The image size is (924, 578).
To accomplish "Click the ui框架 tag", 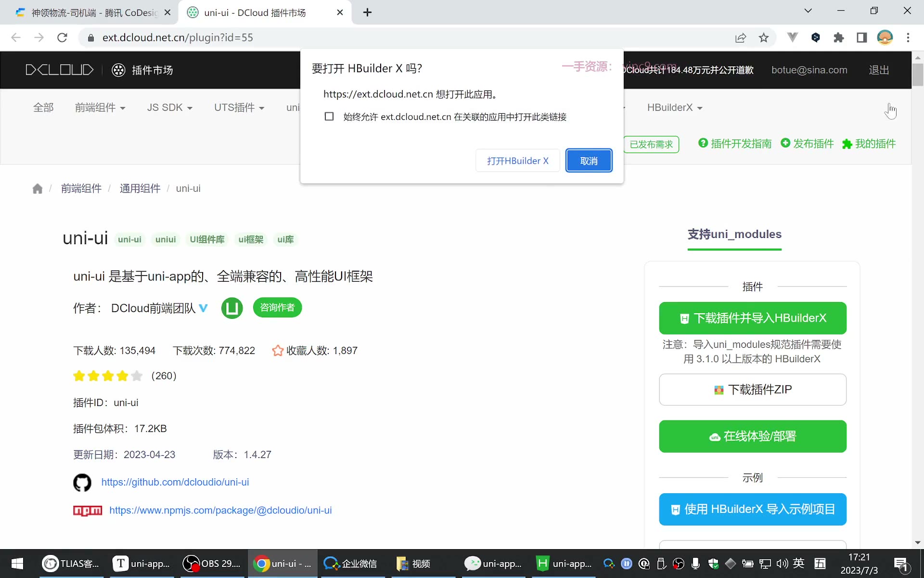I will click(x=251, y=239).
